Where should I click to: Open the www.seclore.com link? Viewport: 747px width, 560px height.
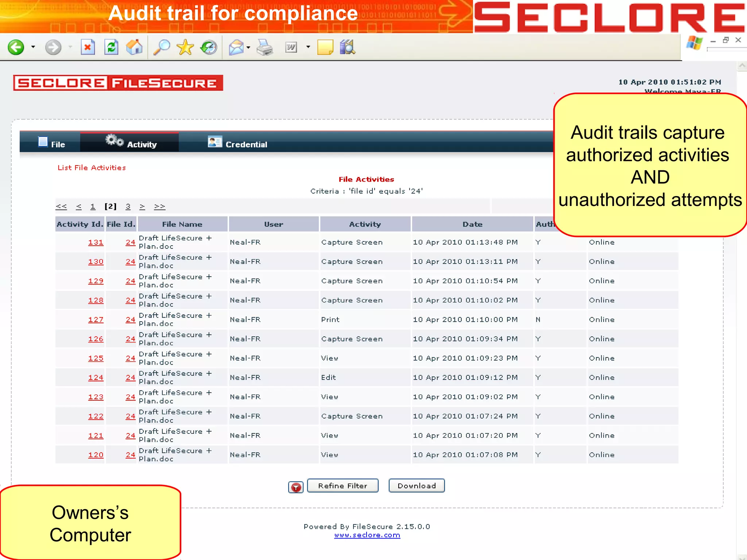[x=367, y=535]
